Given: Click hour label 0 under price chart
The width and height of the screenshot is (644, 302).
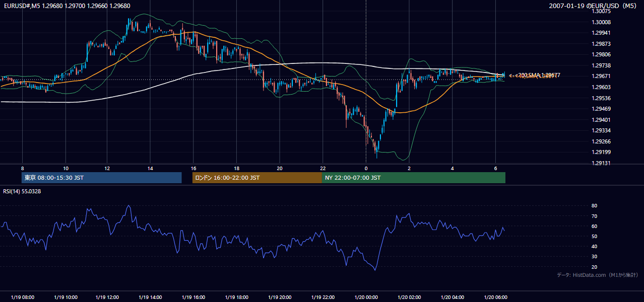Looking at the screenshot, I should pos(366,168).
